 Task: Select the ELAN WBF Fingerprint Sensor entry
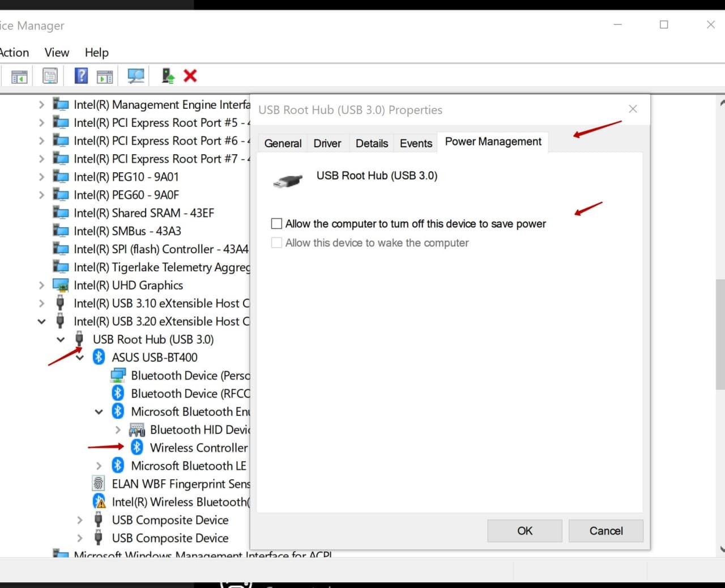click(180, 484)
